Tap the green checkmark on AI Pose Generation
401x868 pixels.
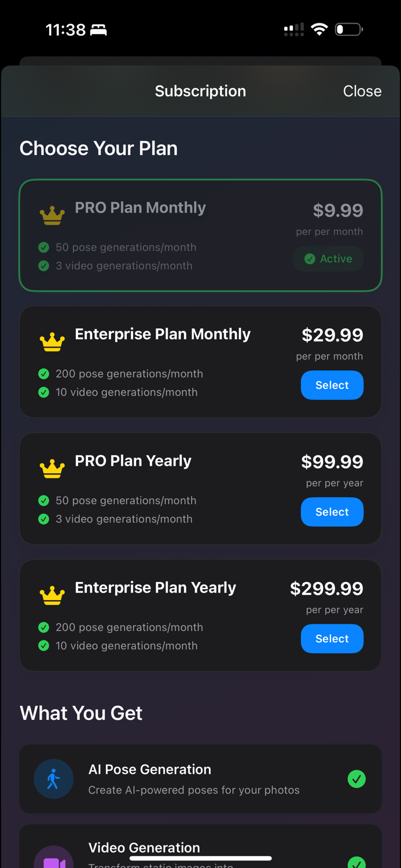click(x=356, y=779)
